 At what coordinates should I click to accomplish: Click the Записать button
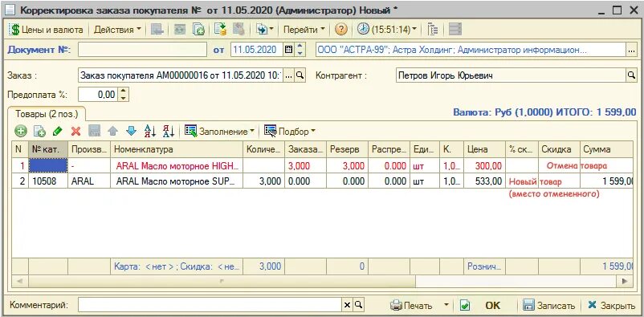pos(549,306)
